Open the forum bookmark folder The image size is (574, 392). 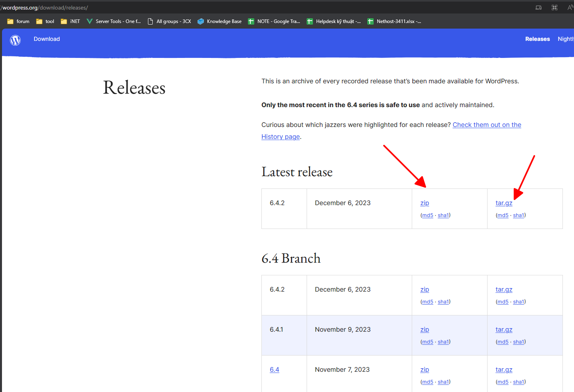click(18, 21)
